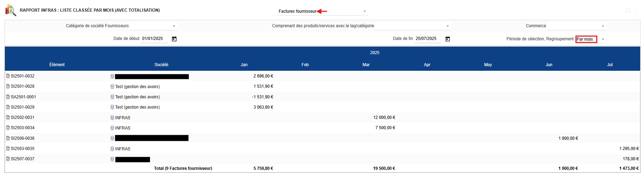Click the Date de fin field 25/07/2025

(427, 39)
